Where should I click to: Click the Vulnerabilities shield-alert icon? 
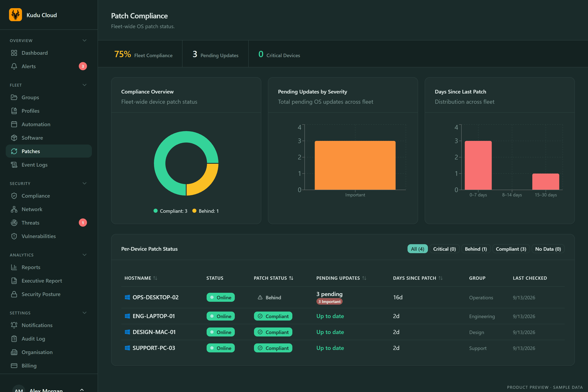14,236
